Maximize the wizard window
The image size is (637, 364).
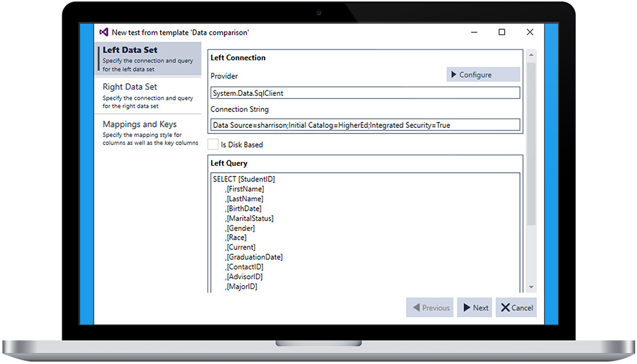click(x=502, y=32)
